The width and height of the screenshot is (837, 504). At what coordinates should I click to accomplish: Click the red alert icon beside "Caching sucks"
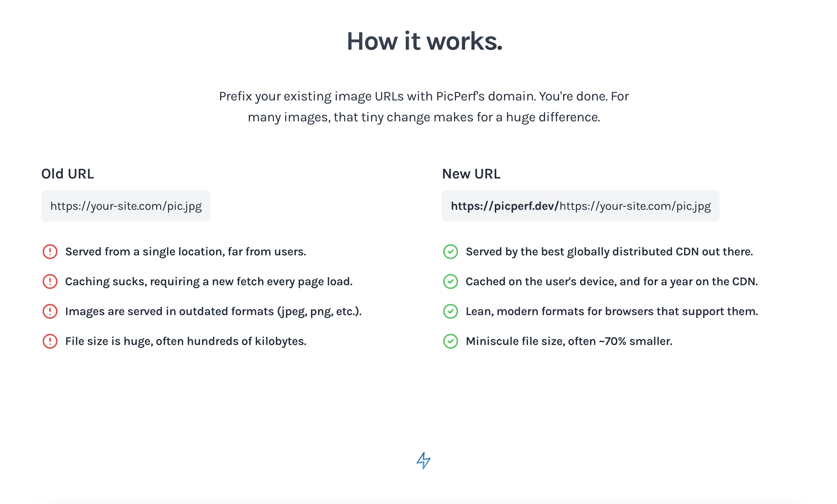coord(50,281)
